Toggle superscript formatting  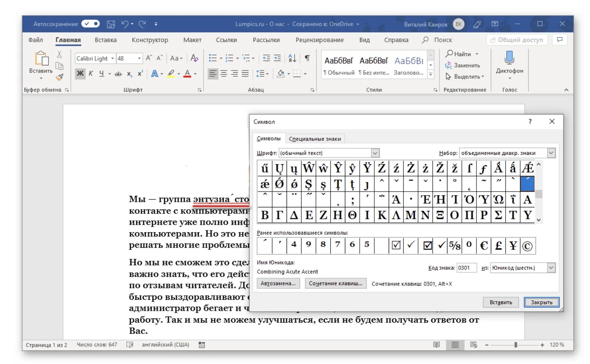tap(140, 73)
